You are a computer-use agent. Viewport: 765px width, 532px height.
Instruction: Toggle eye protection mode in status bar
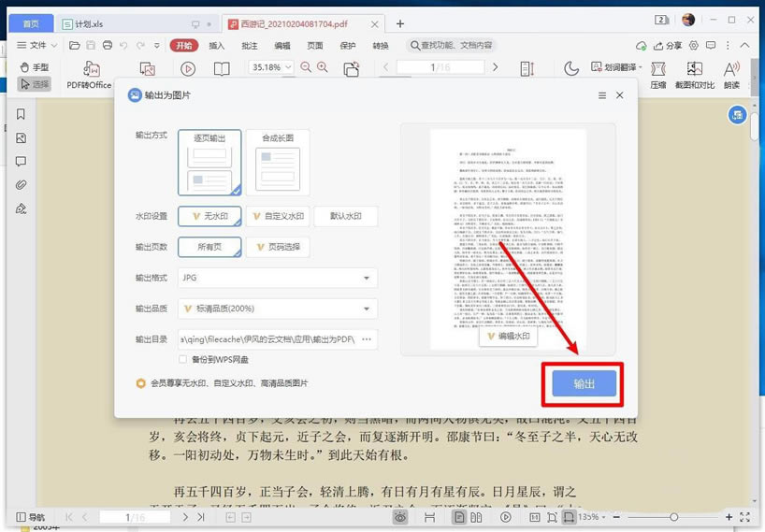[x=400, y=517]
